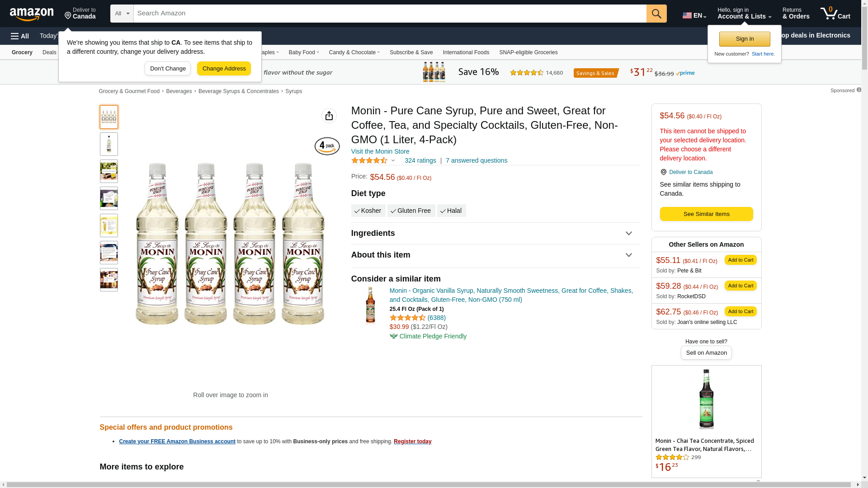Open the All hamburger menu
868x488 pixels.
point(20,36)
